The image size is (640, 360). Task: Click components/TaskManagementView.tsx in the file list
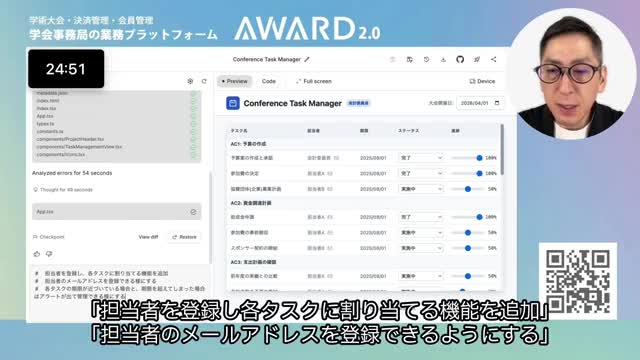tap(79, 147)
